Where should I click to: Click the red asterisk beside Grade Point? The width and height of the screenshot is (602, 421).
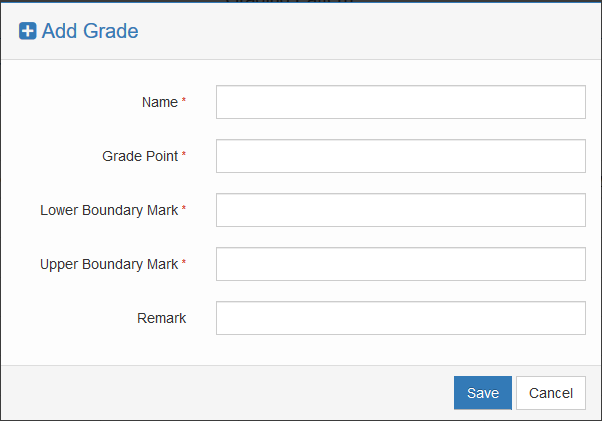click(184, 155)
